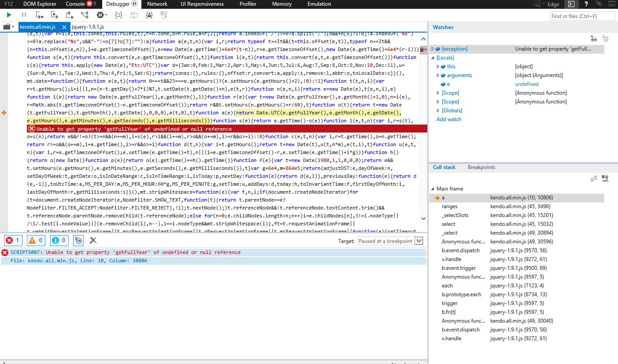Open the Console tab
Viewport: 618px width, 364px height.
pos(81,4)
